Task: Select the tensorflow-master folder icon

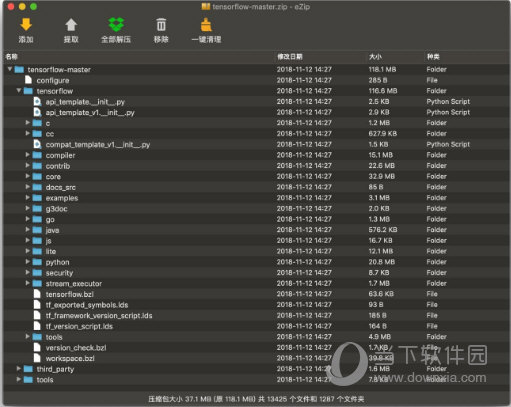Action: point(19,69)
